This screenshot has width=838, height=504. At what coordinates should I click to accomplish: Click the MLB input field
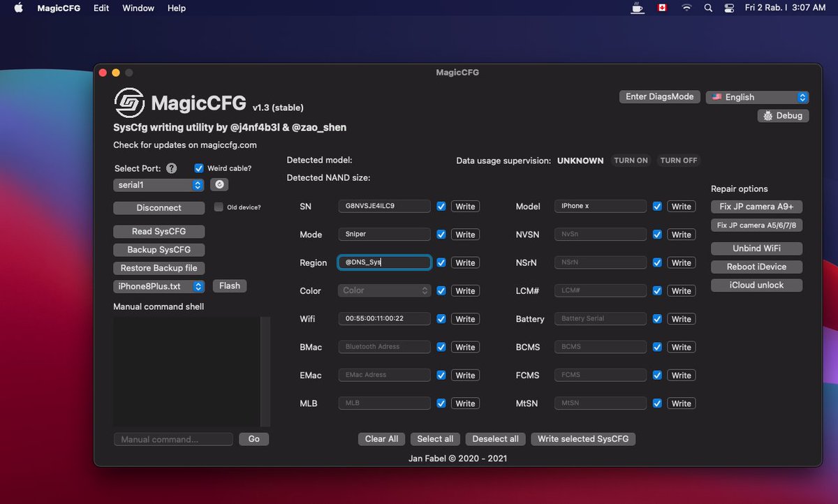tap(384, 403)
